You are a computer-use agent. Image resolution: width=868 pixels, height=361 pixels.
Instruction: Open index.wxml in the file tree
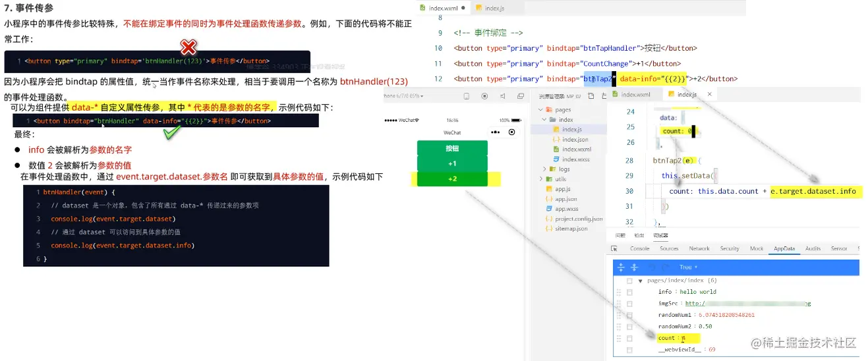(x=576, y=150)
